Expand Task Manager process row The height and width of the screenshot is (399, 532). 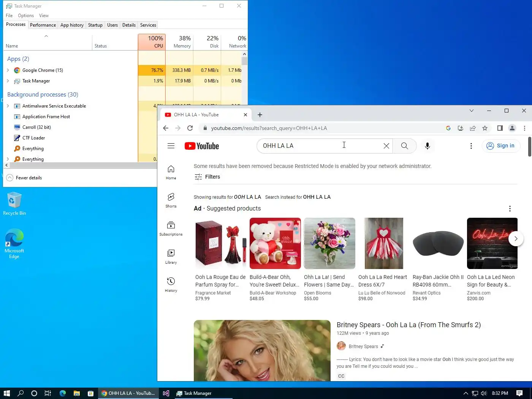click(8, 81)
